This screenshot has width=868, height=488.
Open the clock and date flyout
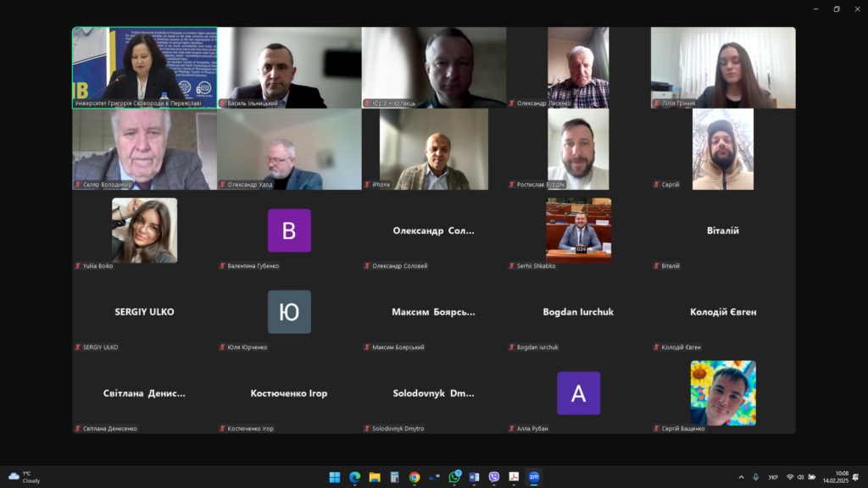pyautogui.click(x=841, y=477)
